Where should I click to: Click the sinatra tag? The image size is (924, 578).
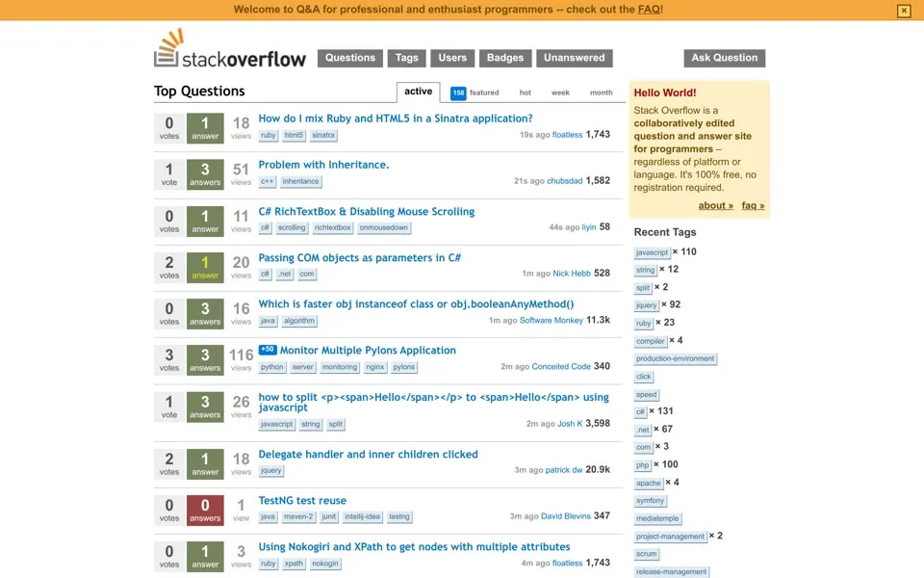tap(323, 135)
